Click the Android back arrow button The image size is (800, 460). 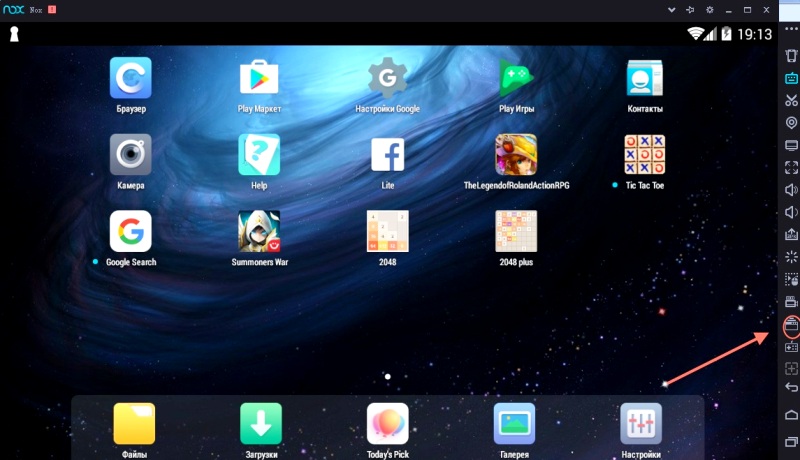point(791,388)
